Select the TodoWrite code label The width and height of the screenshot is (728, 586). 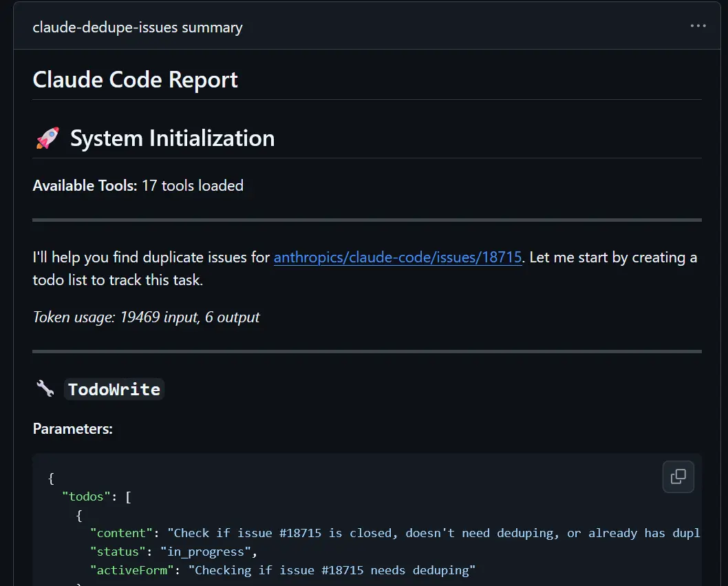pyautogui.click(x=114, y=389)
